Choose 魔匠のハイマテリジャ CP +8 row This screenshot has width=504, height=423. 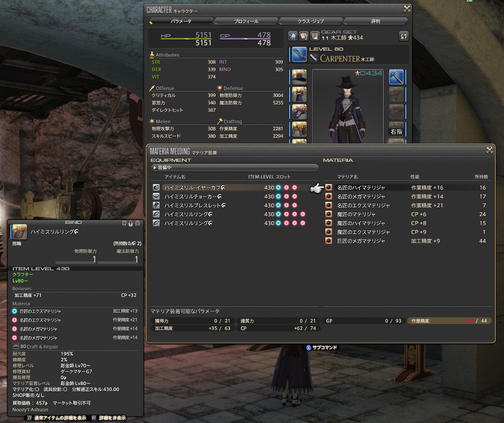pos(407,223)
